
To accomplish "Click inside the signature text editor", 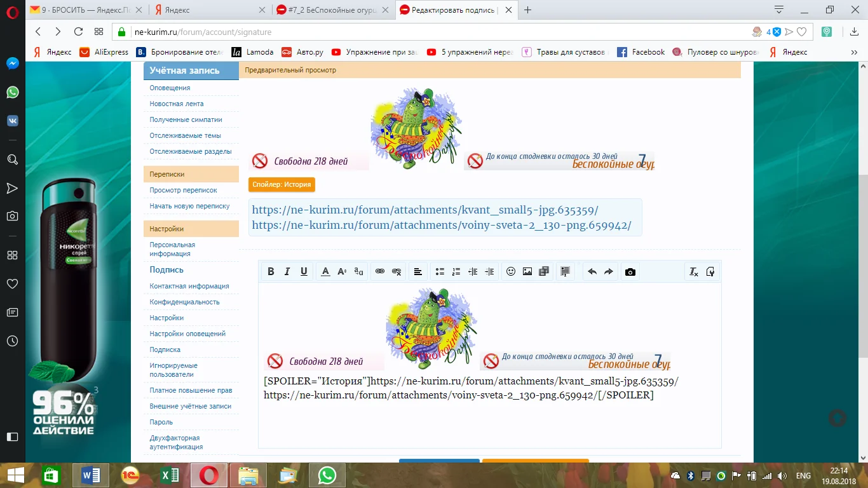I will 490,365.
